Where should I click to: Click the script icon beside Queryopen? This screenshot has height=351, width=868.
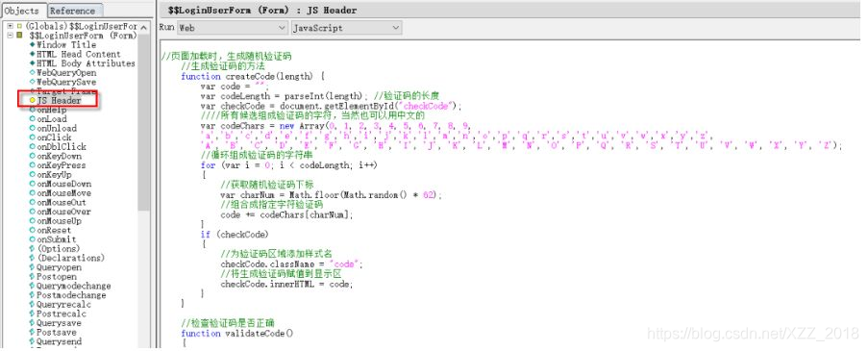click(32, 267)
